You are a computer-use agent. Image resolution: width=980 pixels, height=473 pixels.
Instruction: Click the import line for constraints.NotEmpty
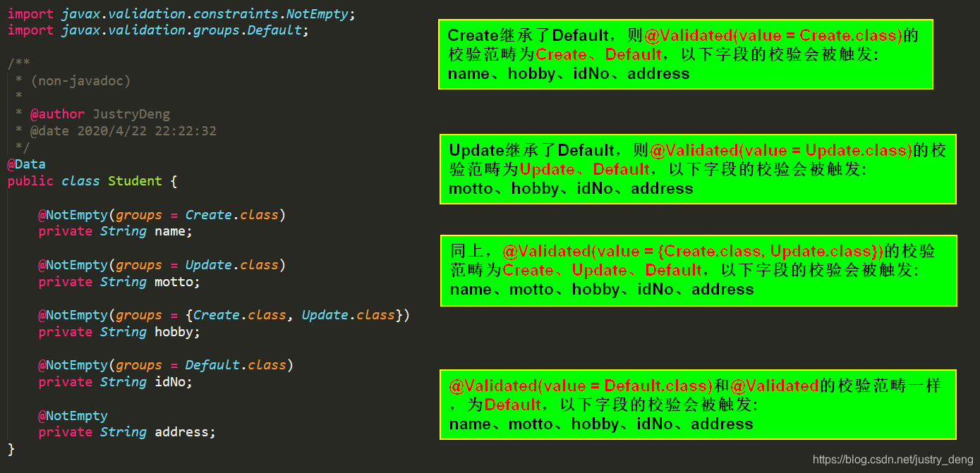click(x=181, y=13)
